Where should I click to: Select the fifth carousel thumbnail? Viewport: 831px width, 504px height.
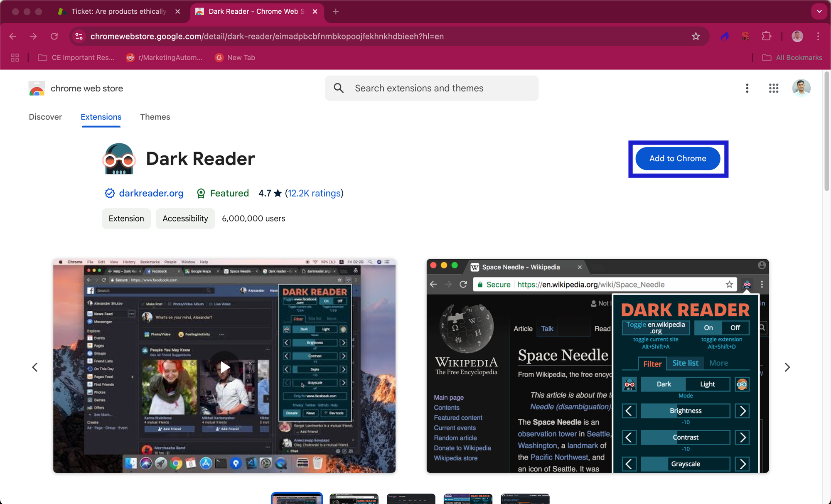point(525,499)
